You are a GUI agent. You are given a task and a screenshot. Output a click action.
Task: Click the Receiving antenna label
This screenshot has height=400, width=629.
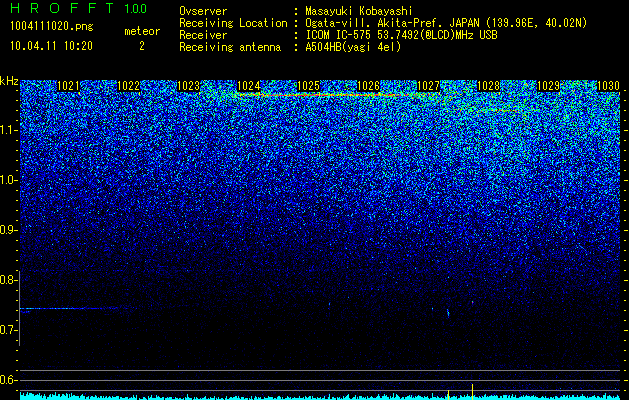click(230, 47)
